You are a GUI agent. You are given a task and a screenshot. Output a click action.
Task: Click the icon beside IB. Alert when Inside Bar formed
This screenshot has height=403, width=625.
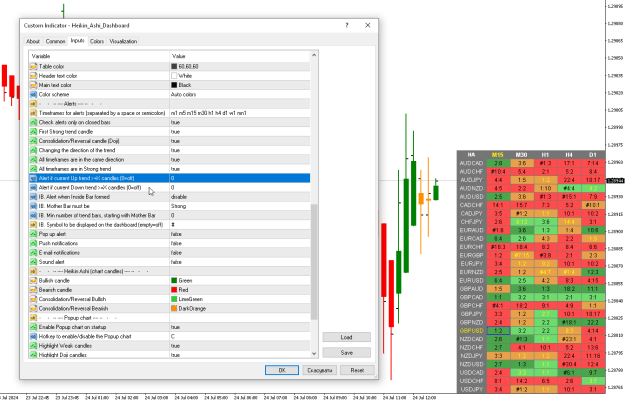[x=33, y=197]
